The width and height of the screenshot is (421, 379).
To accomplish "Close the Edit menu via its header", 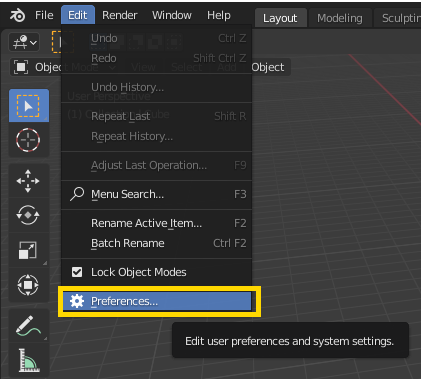I will [78, 15].
